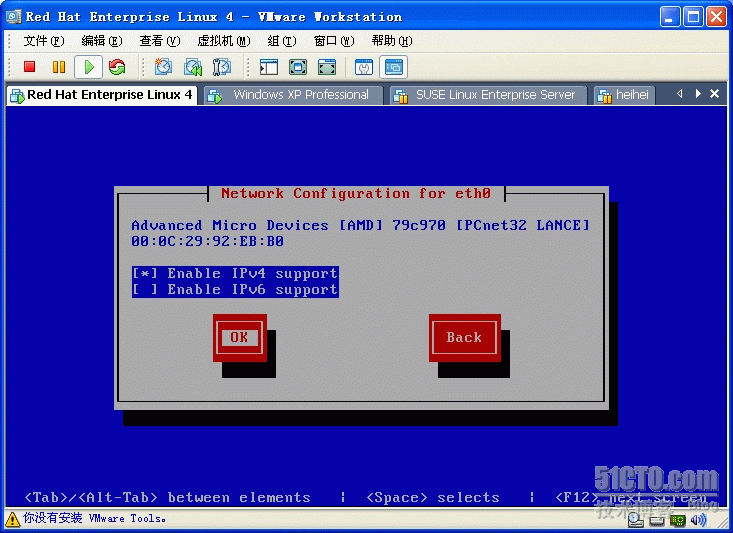
Task: Suspend the VM with the pause icon
Action: pyautogui.click(x=59, y=67)
